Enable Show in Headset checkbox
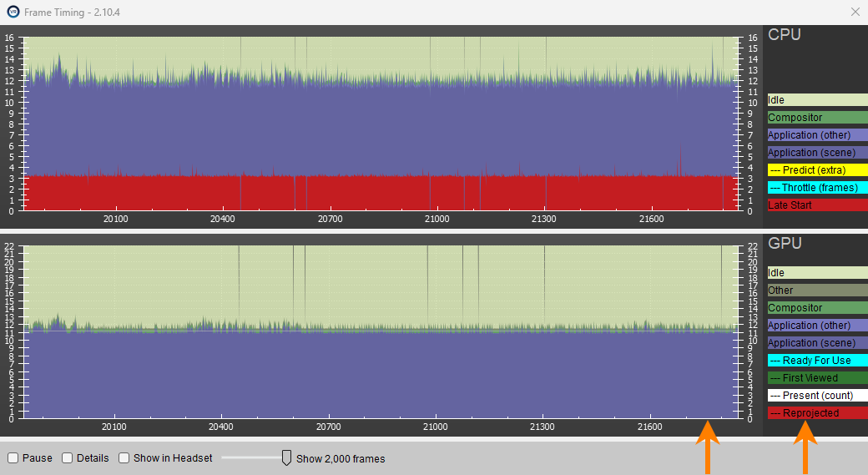Image resolution: width=868 pixels, height=475 pixels. (x=124, y=458)
